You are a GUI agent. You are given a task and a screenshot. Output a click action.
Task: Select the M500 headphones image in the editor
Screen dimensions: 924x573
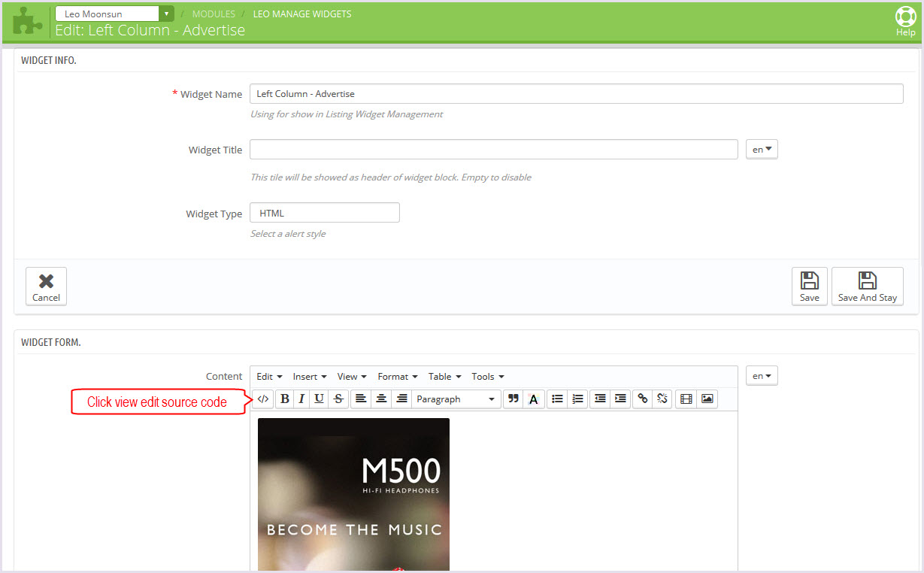(x=353, y=494)
